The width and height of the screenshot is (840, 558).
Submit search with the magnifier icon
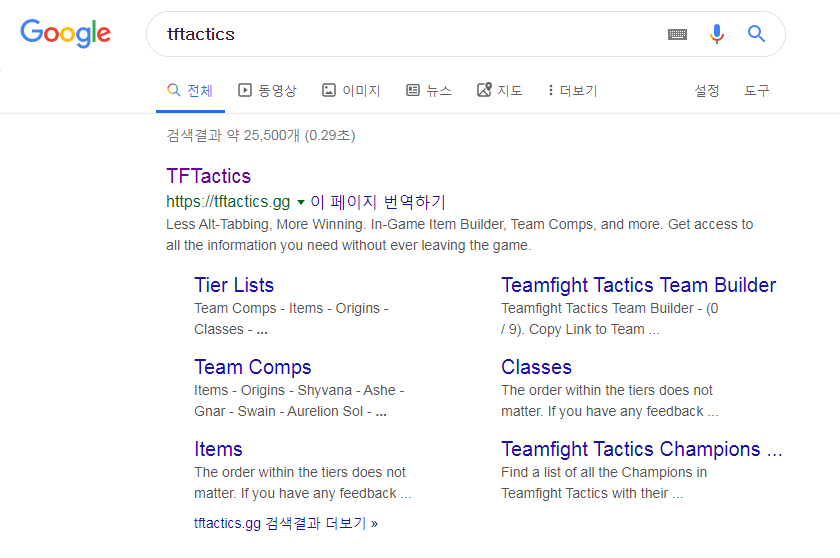pyautogui.click(x=756, y=34)
